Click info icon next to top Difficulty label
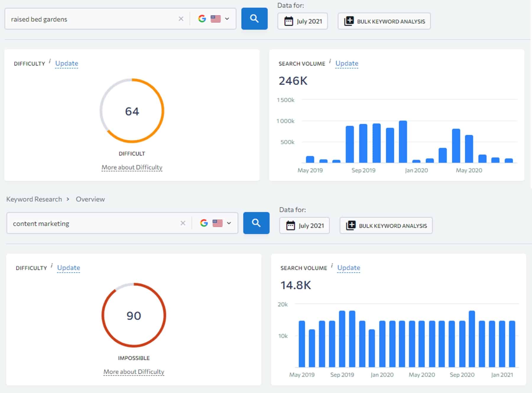The width and height of the screenshot is (532, 393). coord(50,61)
